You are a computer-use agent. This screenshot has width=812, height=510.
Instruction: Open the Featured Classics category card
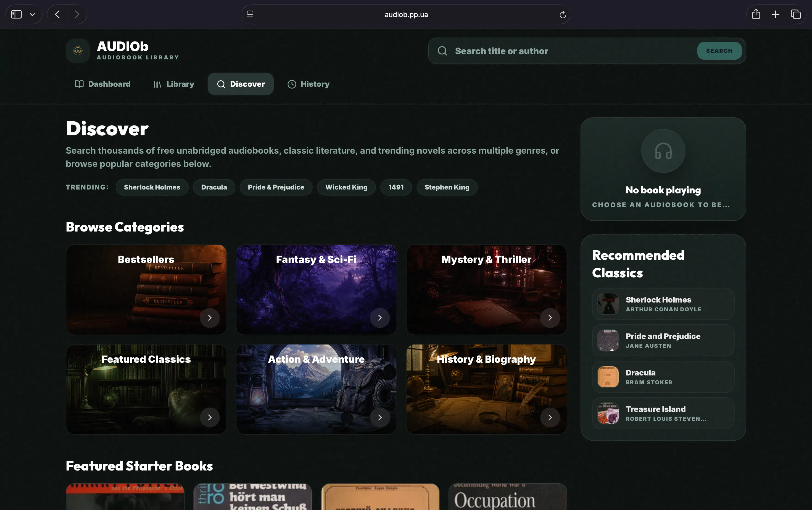(x=146, y=389)
